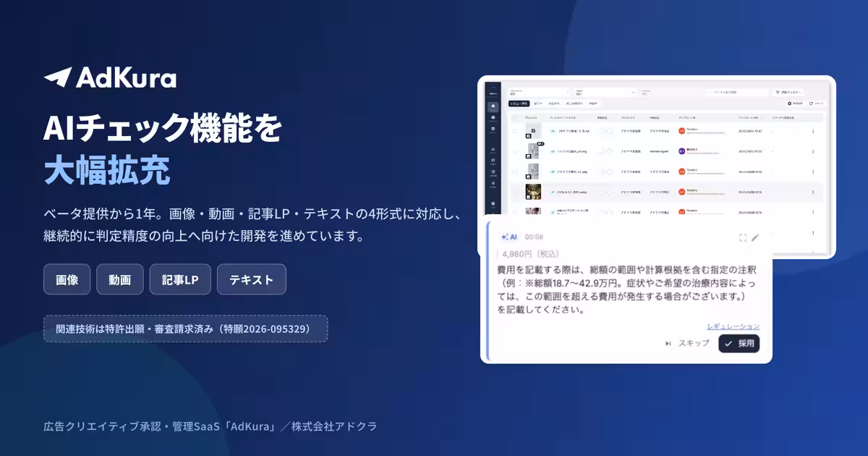Select the レビュー待ち tab
Screen dimensions: 868x456
pos(519,104)
